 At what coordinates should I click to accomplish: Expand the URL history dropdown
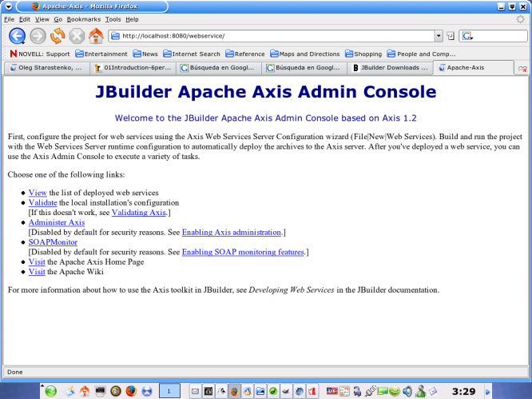click(x=438, y=36)
